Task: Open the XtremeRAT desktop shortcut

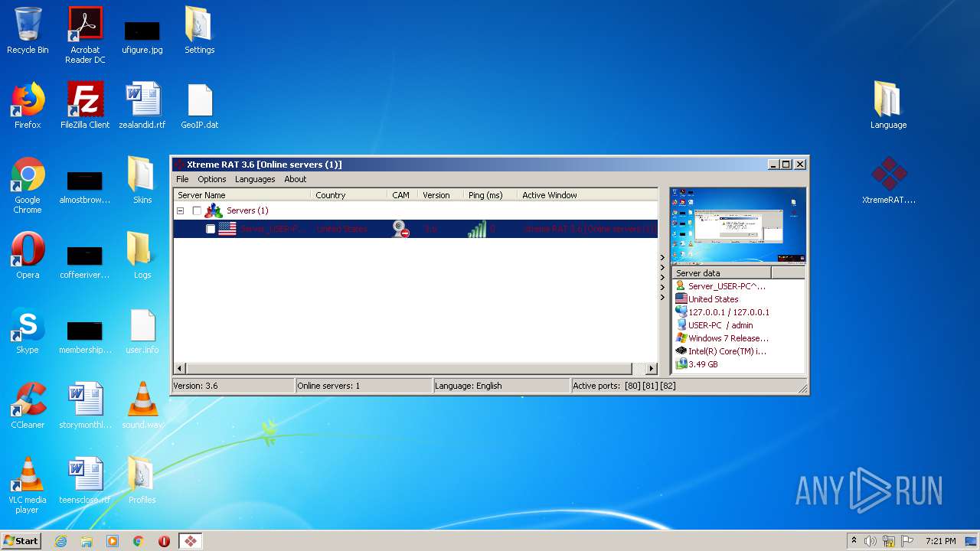Action: (888, 181)
